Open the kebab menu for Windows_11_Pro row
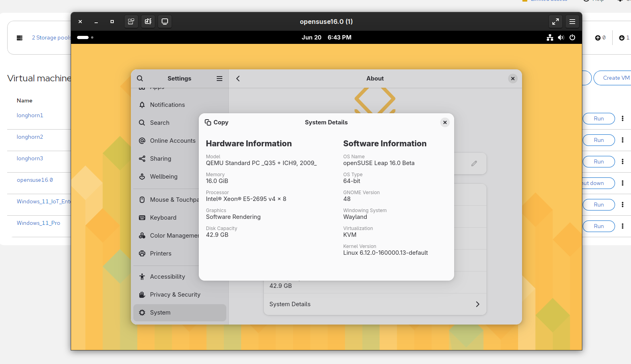 pos(623,226)
